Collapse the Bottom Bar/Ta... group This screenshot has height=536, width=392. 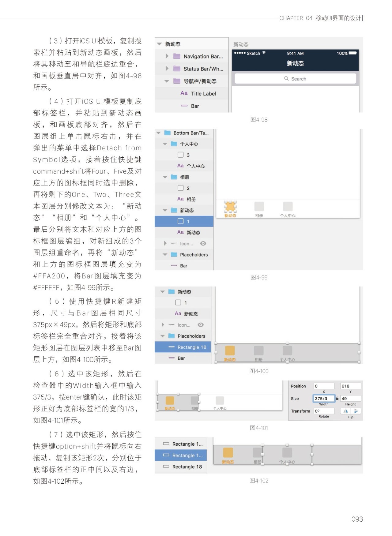(x=158, y=133)
